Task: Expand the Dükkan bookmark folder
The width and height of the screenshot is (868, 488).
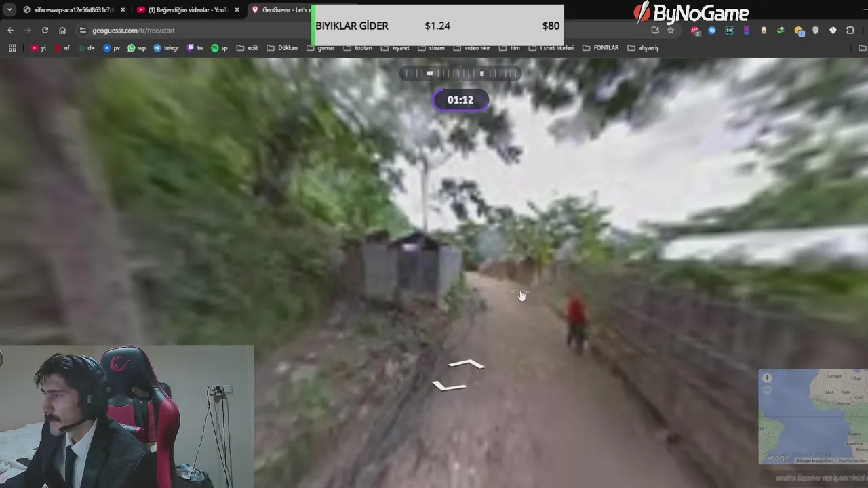Action: pos(282,48)
